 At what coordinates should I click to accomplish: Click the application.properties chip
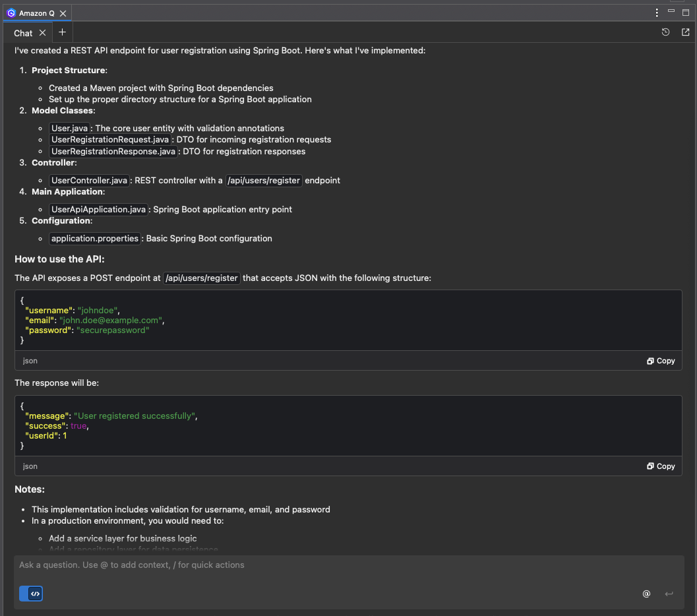pyautogui.click(x=94, y=238)
